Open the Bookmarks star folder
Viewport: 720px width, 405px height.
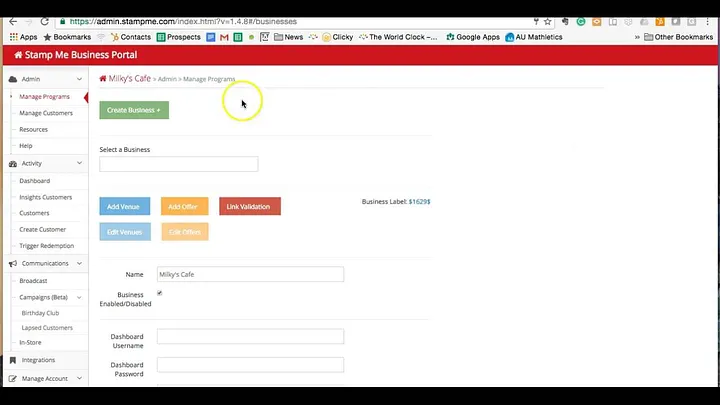[67, 37]
